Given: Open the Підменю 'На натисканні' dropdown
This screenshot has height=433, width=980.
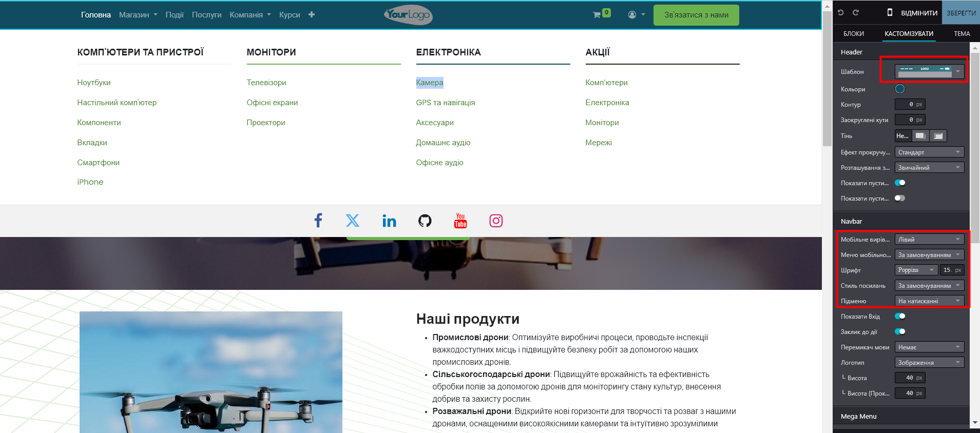Looking at the screenshot, I should point(929,301).
